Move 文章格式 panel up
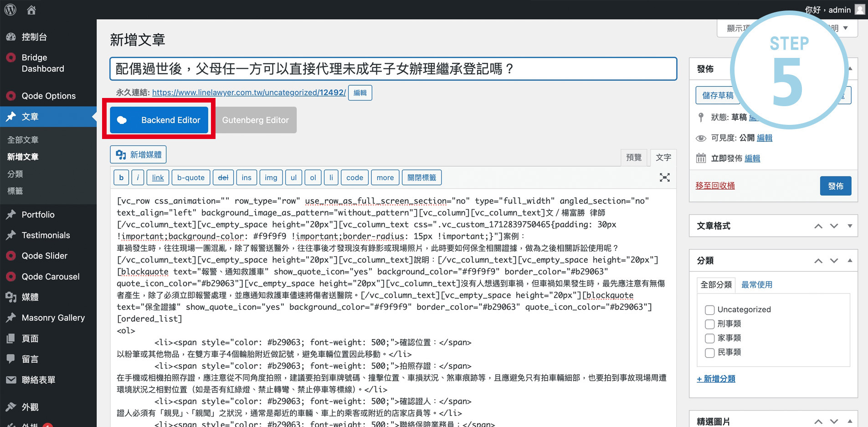868x427 pixels. [818, 226]
